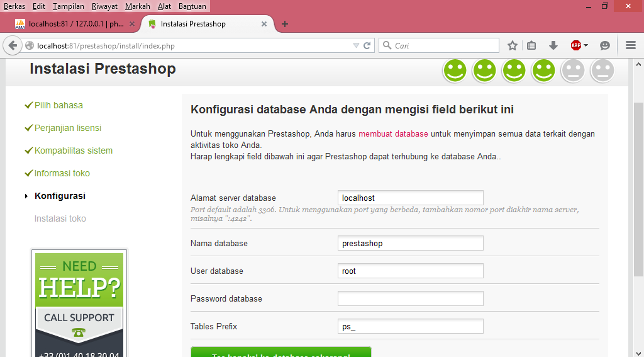Go to Kompabilitas sistem step
This screenshot has width=644, height=357.
(74, 150)
